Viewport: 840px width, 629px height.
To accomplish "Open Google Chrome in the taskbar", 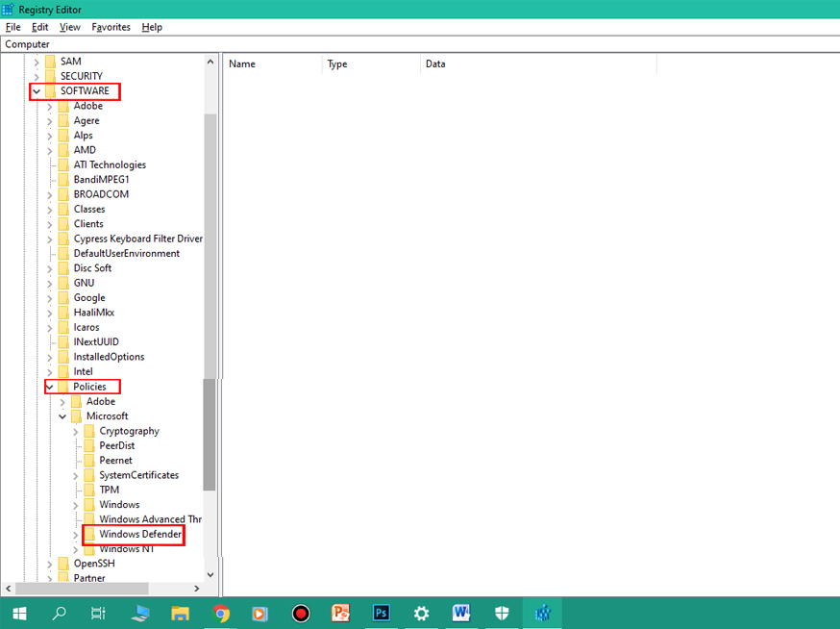I will tap(220, 613).
